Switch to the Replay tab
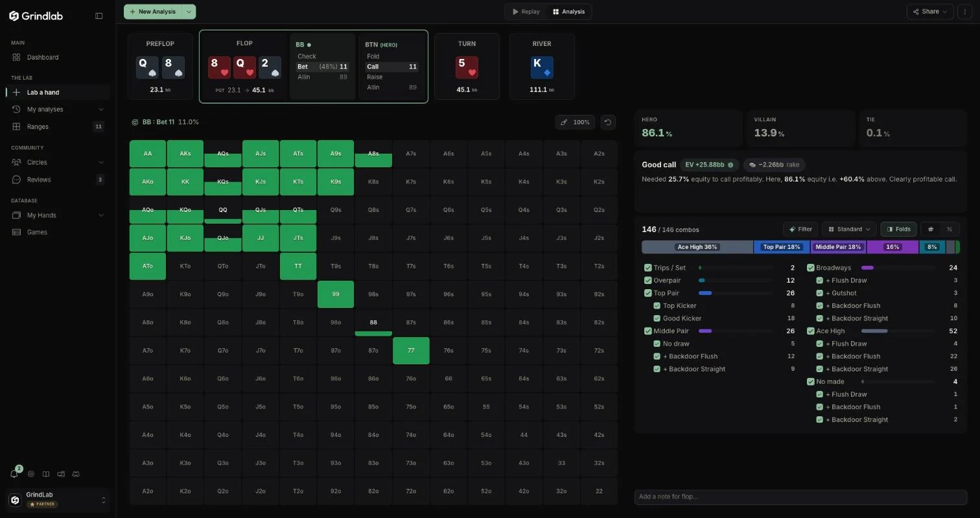This screenshot has height=518, width=980. tap(526, 12)
